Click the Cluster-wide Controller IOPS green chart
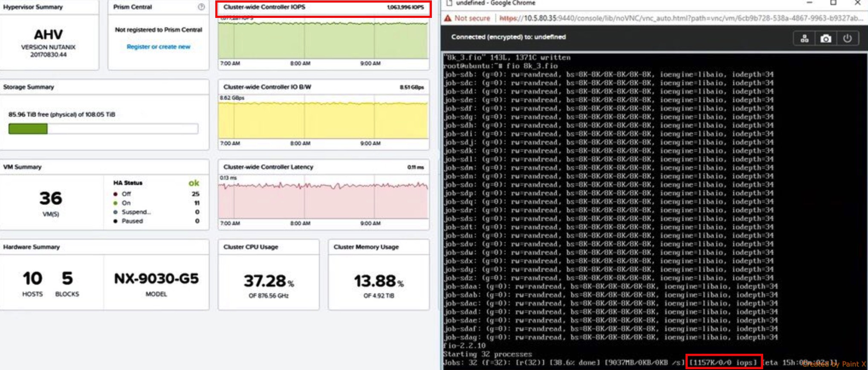 coord(323,40)
